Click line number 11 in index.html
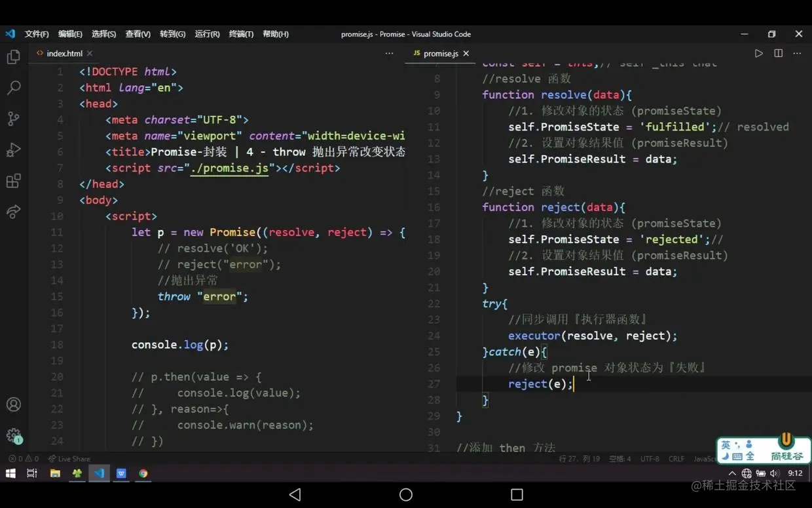This screenshot has height=508, width=812. pos(56,232)
